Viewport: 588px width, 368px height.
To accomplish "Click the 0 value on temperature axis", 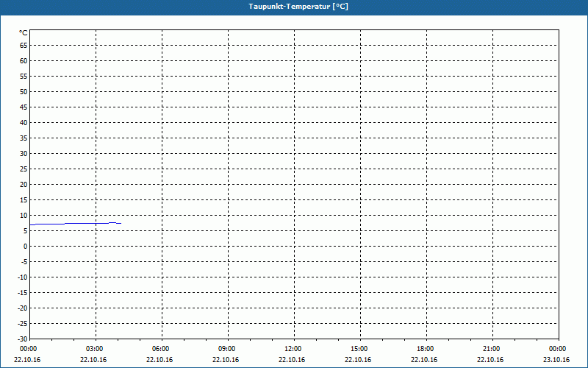I will (26, 247).
